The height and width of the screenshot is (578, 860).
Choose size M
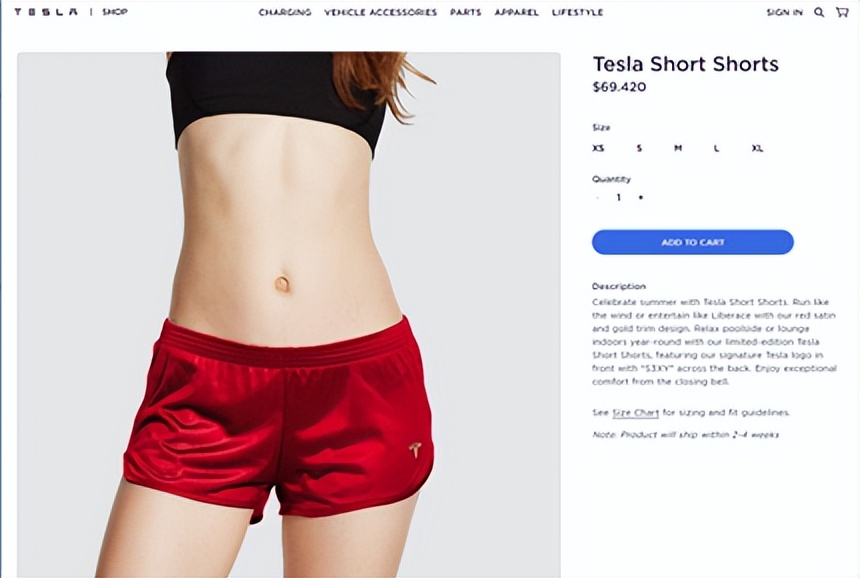pyautogui.click(x=678, y=148)
